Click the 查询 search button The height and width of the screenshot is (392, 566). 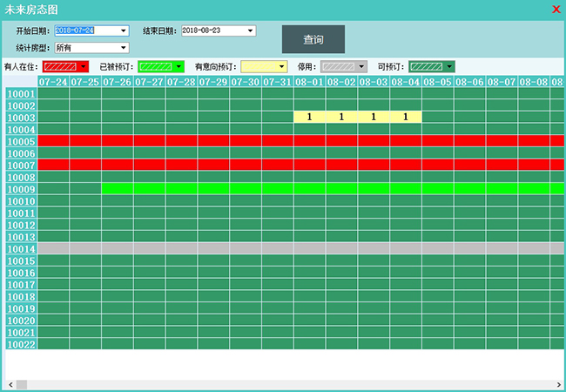point(313,39)
